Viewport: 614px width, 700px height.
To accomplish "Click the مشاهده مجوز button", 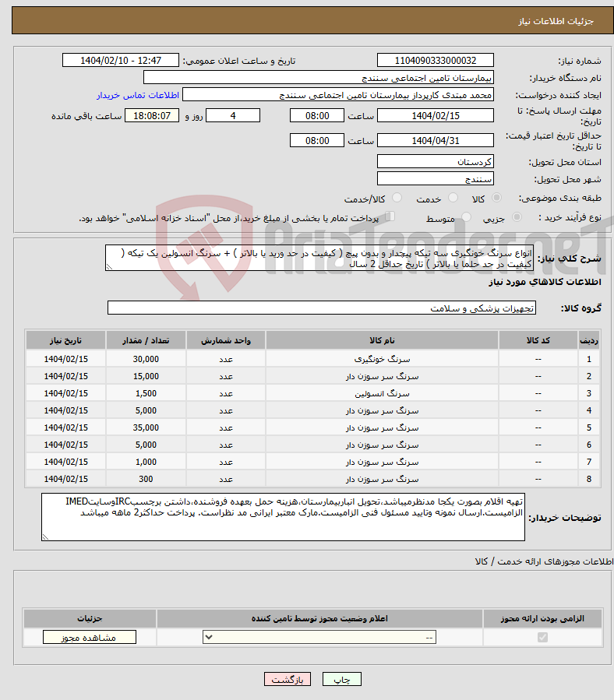I will [x=90, y=638].
